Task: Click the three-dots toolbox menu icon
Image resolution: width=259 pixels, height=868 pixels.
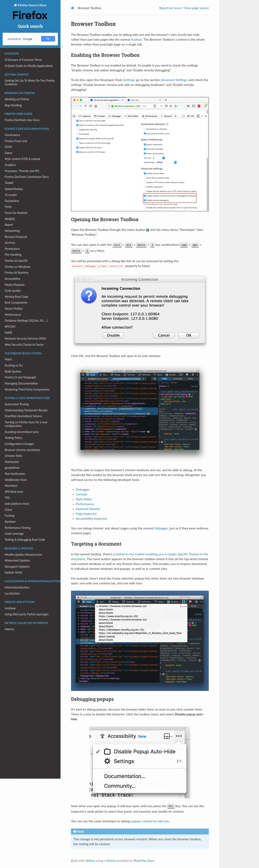Action: click(179, 736)
